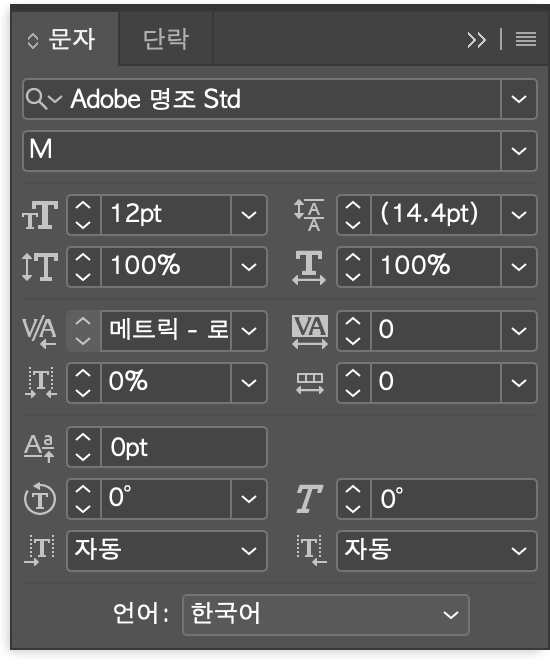Click the font size icon

tap(40, 215)
